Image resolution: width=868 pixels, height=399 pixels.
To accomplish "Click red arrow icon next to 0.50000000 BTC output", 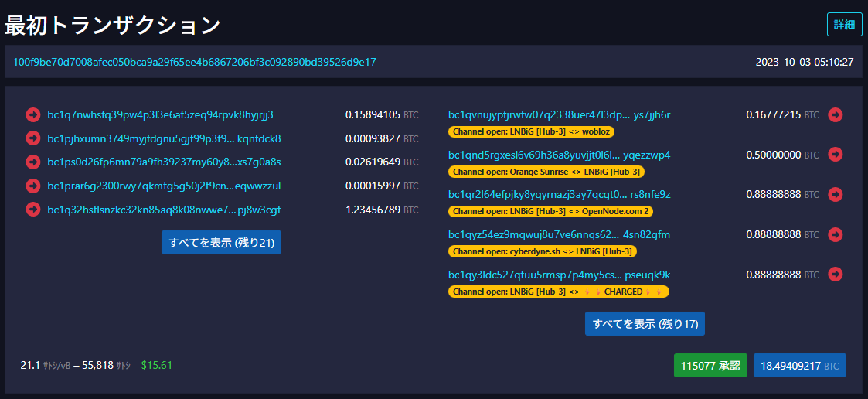I will [835, 154].
